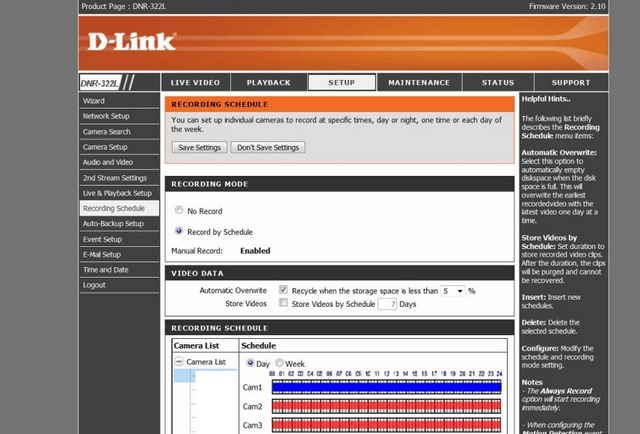Open the Support tab
This screenshot has height=434, width=640.
[571, 82]
